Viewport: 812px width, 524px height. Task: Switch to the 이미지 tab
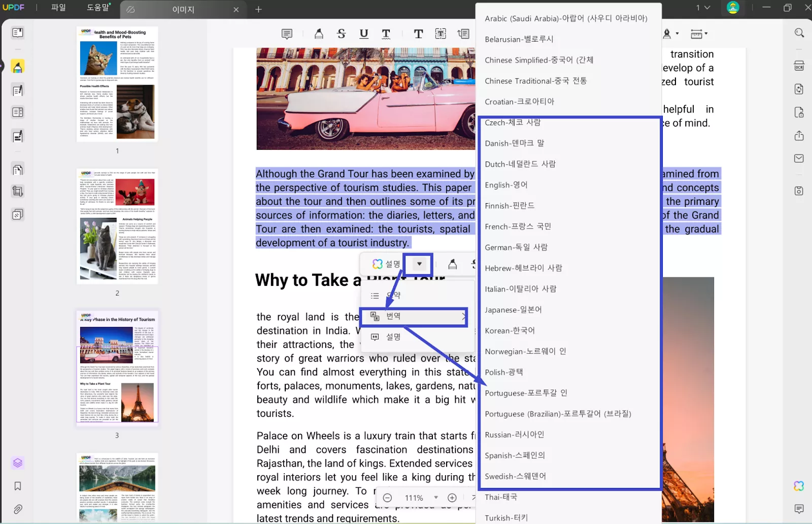pyautogui.click(x=183, y=10)
